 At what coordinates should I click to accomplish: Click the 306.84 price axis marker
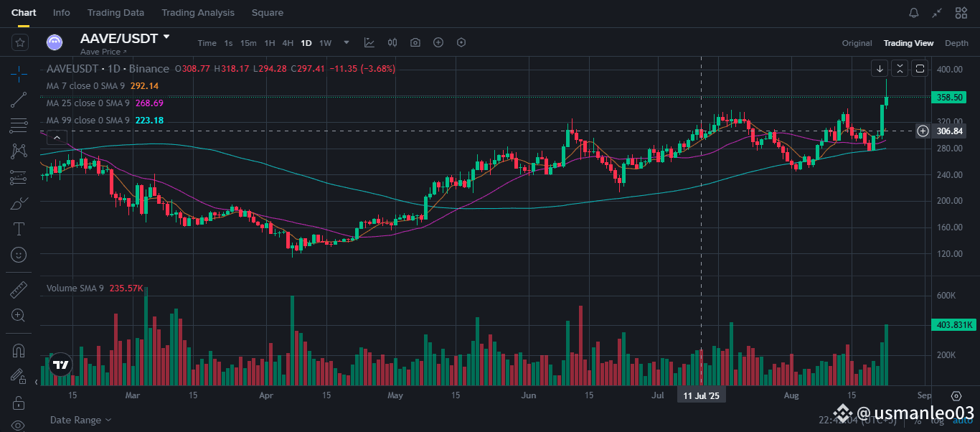tap(948, 131)
